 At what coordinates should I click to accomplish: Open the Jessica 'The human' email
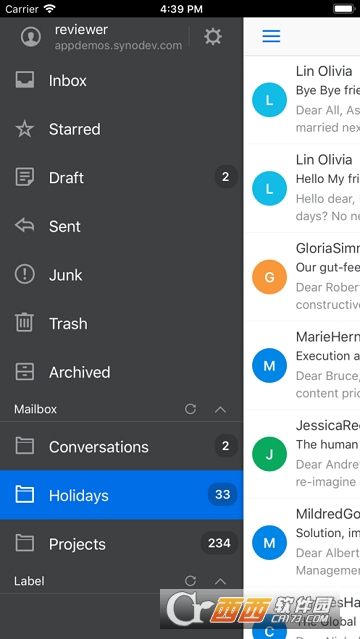pyautogui.click(x=302, y=454)
